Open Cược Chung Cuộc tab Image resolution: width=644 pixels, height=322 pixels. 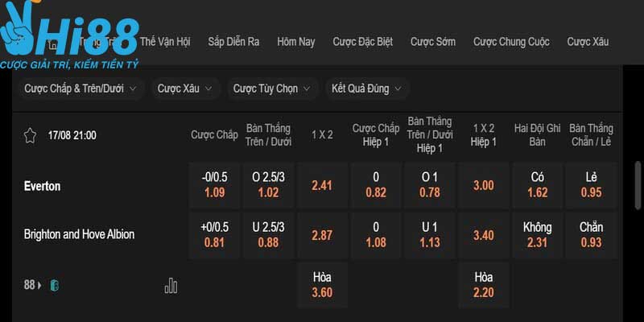[511, 42]
